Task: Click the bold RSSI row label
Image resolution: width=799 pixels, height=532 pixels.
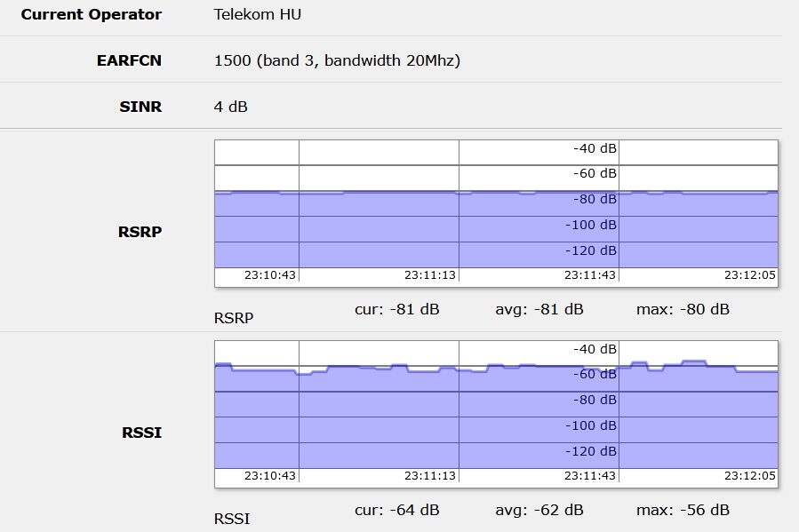Action: coord(141,433)
